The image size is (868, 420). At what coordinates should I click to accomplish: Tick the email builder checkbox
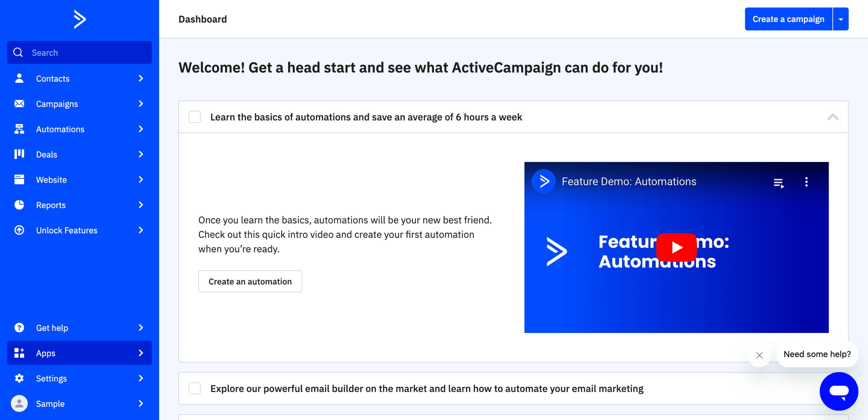click(x=195, y=388)
